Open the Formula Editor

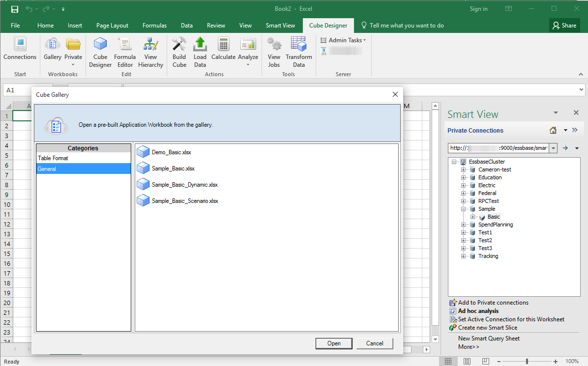(125, 53)
